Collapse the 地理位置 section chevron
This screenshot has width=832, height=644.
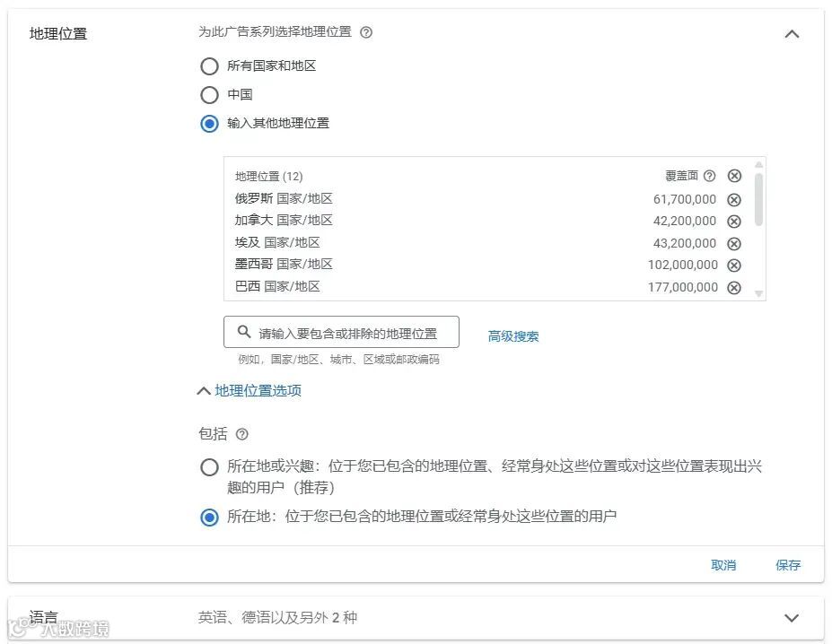(x=792, y=34)
